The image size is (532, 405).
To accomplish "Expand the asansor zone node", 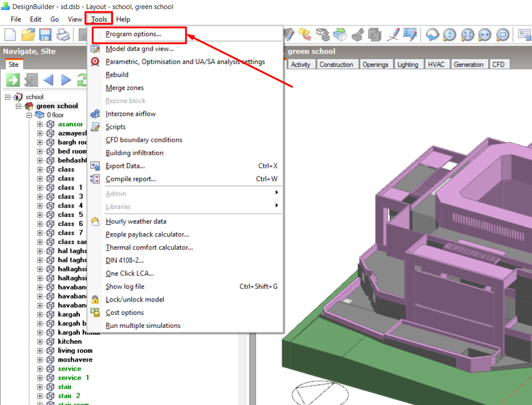I will [40, 124].
